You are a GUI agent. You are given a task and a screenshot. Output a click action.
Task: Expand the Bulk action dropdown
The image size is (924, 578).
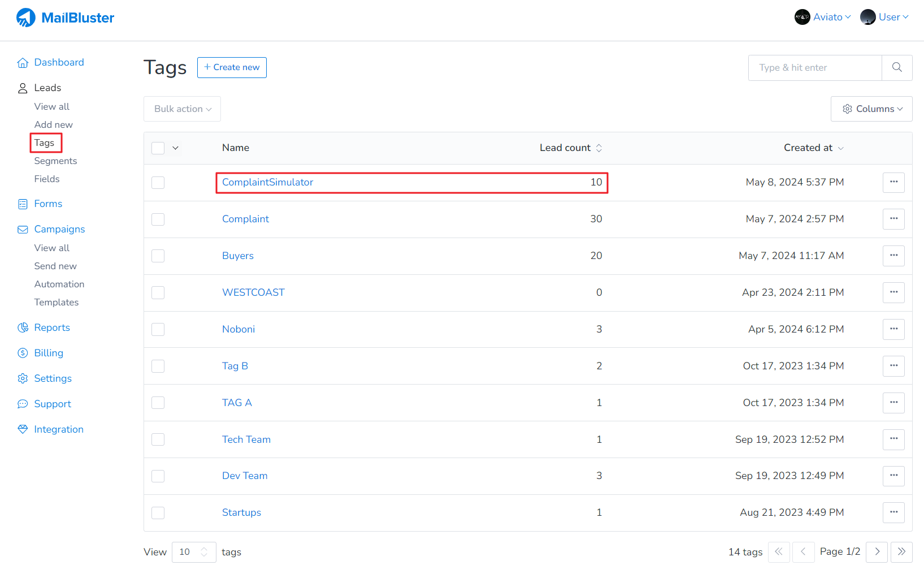(182, 109)
